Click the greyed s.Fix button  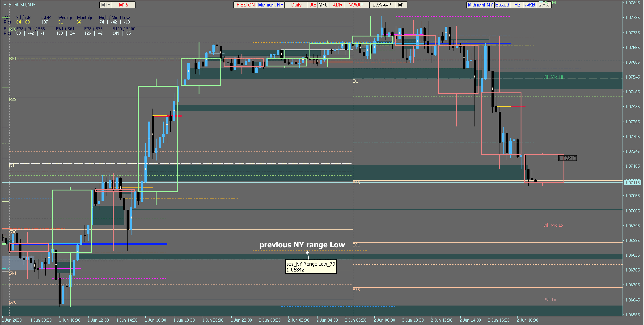click(544, 5)
